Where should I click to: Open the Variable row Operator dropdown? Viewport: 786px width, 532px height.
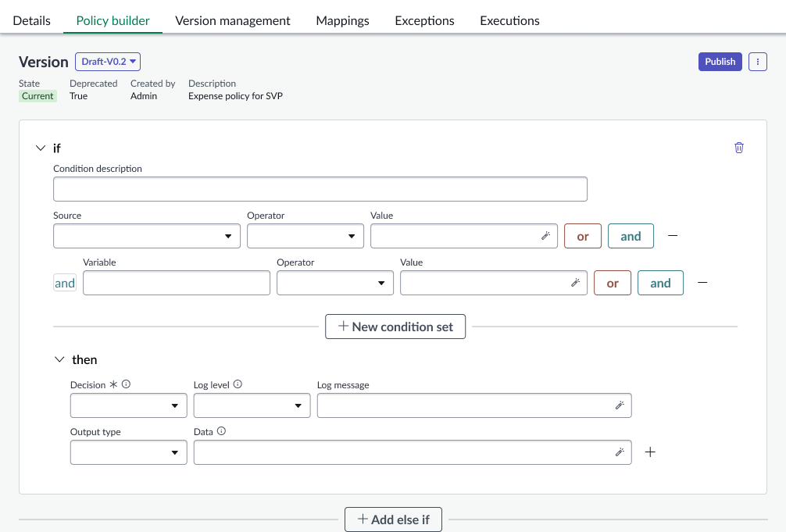pyautogui.click(x=335, y=283)
